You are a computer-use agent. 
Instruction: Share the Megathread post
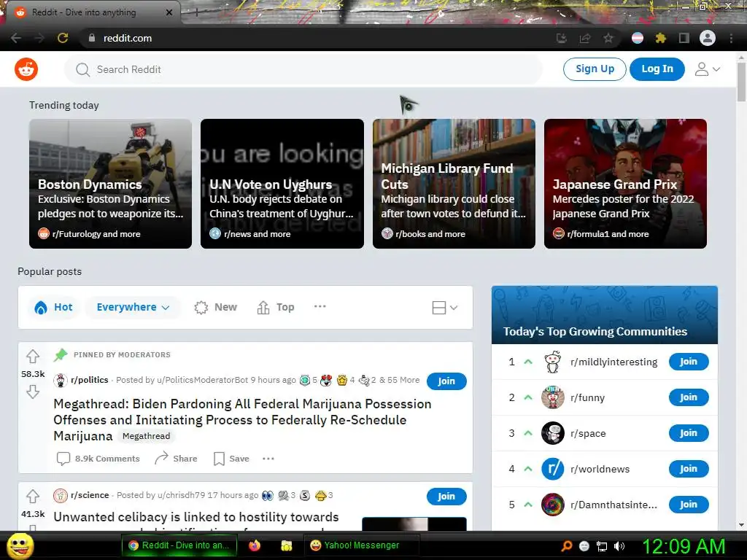point(177,459)
